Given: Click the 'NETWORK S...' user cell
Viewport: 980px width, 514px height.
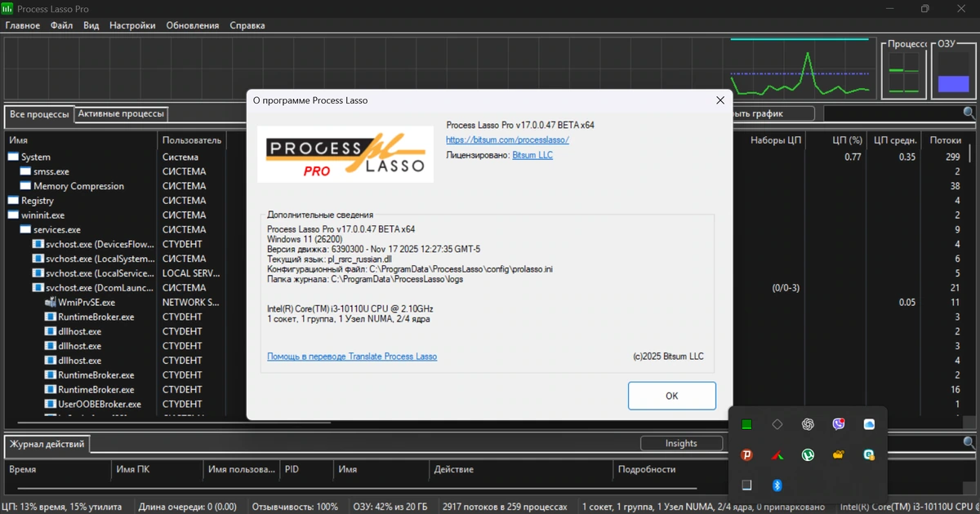Looking at the screenshot, I should pos(190,302).
